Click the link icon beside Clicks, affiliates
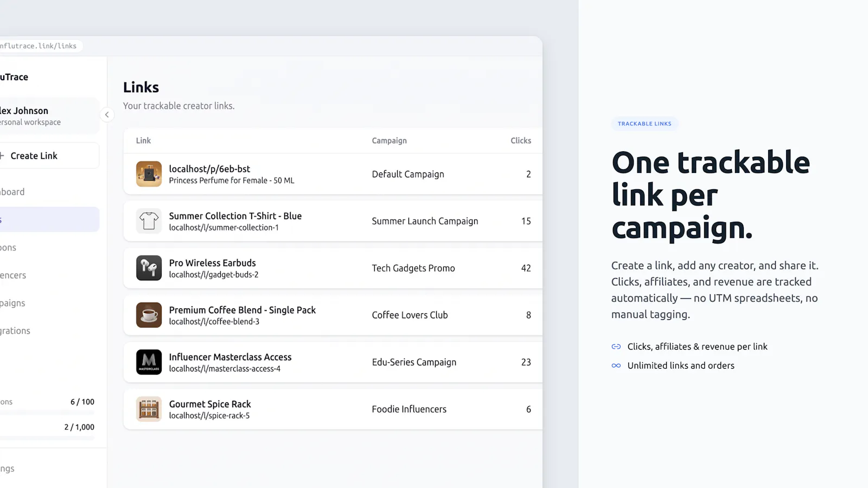868x488 pixels. coord(616,346)
